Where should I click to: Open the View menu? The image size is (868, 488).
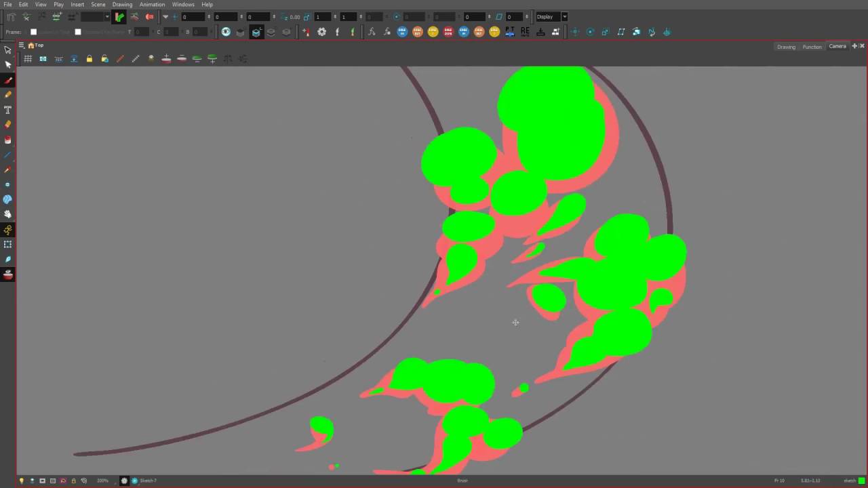(x=41, y=4)
